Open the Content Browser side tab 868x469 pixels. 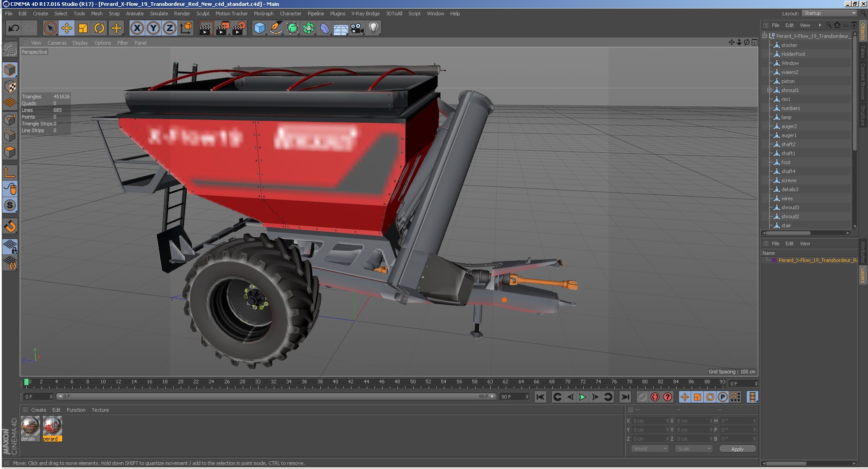point(863,81)
